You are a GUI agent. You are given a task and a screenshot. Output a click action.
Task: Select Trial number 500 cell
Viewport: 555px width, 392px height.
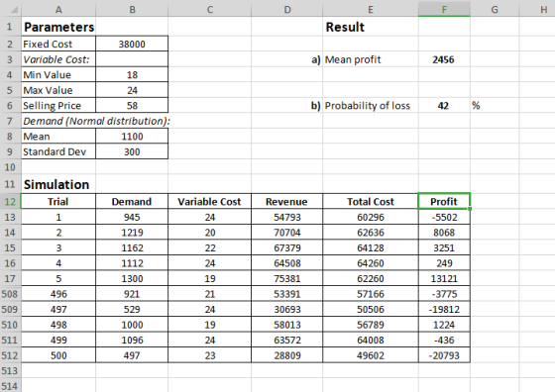[x=58, y=355]
